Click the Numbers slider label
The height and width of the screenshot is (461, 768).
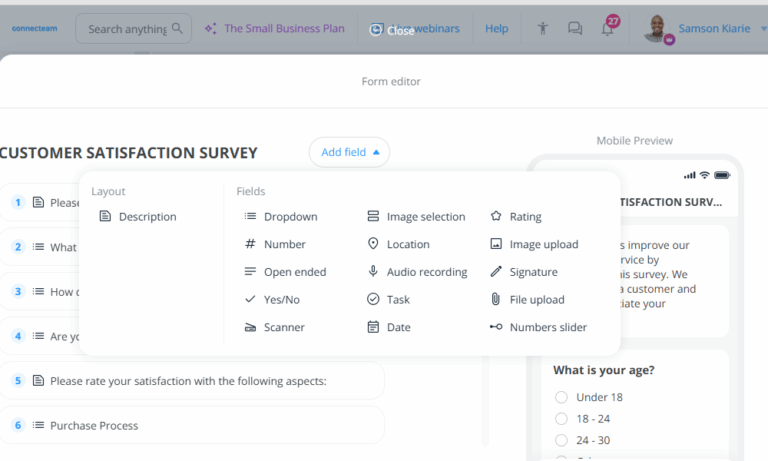(548, 327)
